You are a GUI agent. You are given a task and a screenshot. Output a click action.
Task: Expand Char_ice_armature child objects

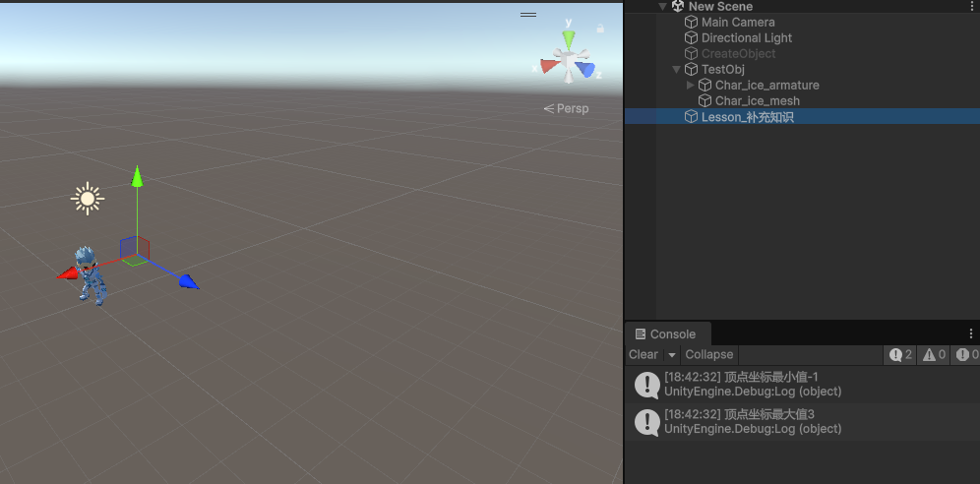coord(690,86)
